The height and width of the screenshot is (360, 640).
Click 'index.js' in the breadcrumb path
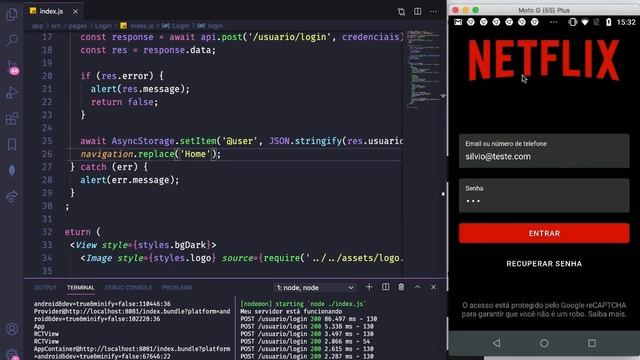click(x=142, y=26)
